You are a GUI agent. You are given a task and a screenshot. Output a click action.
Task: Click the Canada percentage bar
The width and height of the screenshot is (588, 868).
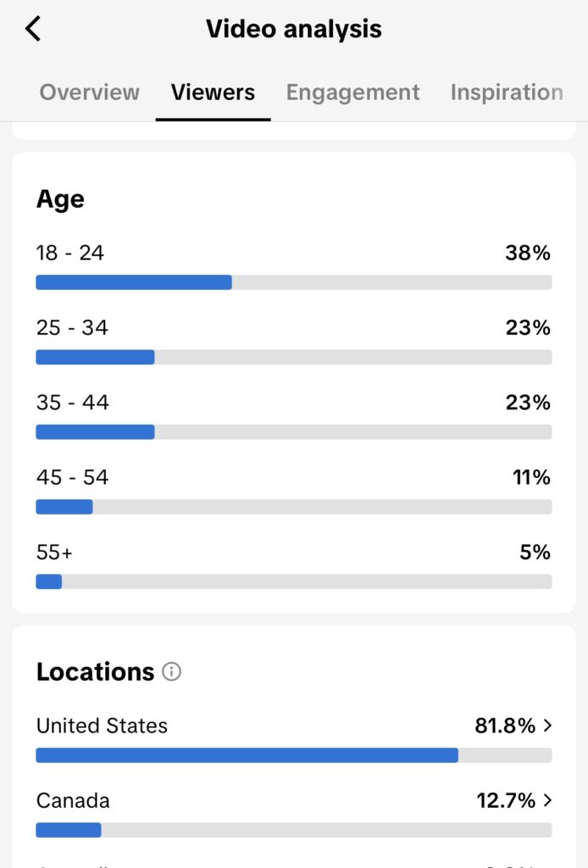pos(293,830)
